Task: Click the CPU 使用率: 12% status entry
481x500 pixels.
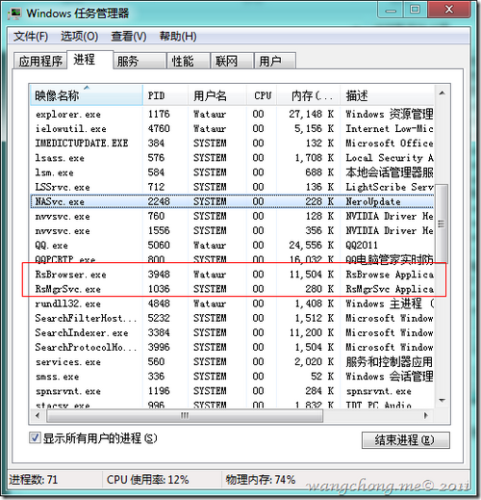Action: click(x=148, y=480)
